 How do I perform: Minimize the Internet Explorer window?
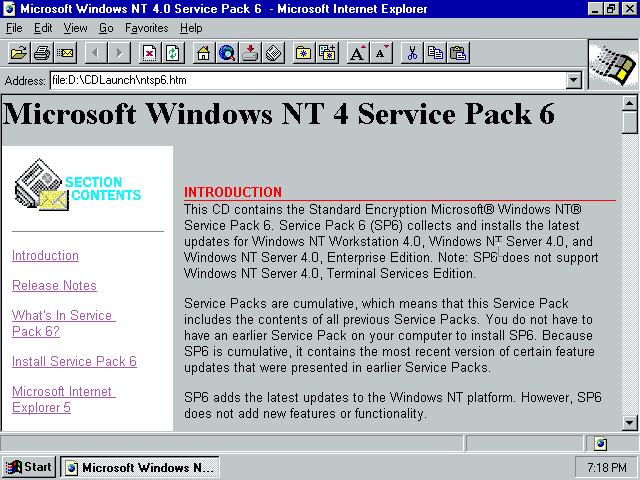[596, 9]
